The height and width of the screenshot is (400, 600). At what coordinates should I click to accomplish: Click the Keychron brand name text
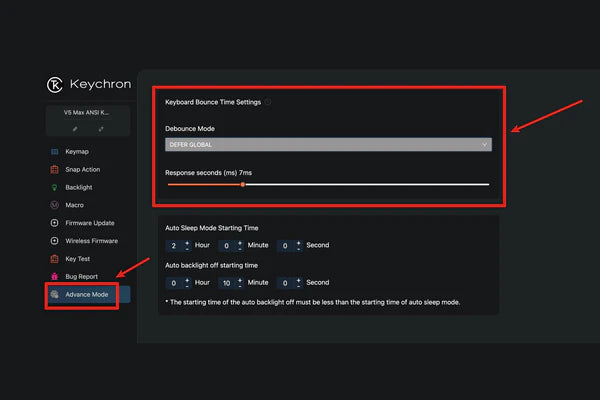tap(100, 84)
